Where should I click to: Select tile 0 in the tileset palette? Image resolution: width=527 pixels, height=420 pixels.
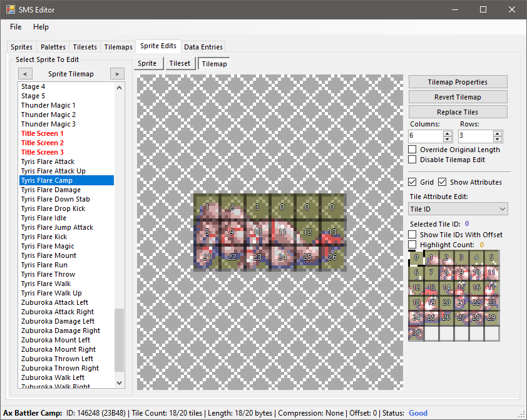[x=416, y=258]
